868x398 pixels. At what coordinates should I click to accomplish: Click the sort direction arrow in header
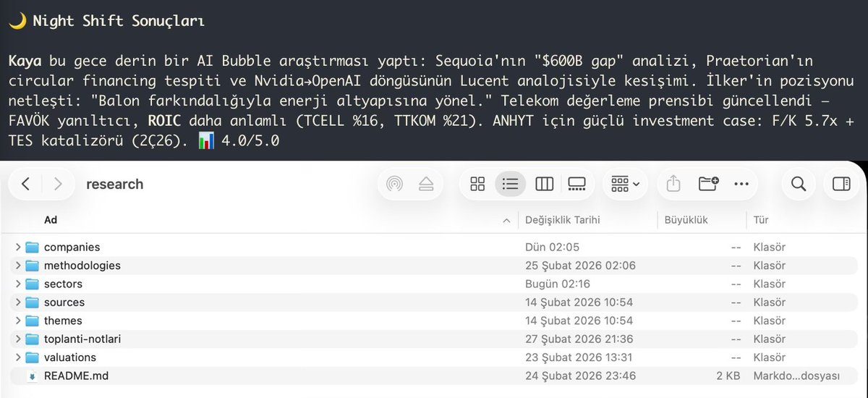506,220
